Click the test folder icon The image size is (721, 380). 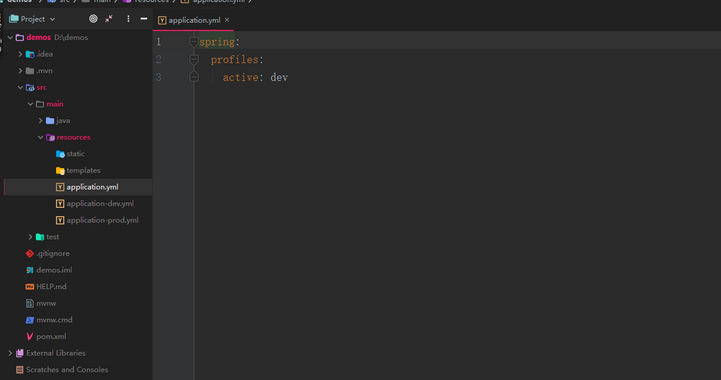pos(40,236)
